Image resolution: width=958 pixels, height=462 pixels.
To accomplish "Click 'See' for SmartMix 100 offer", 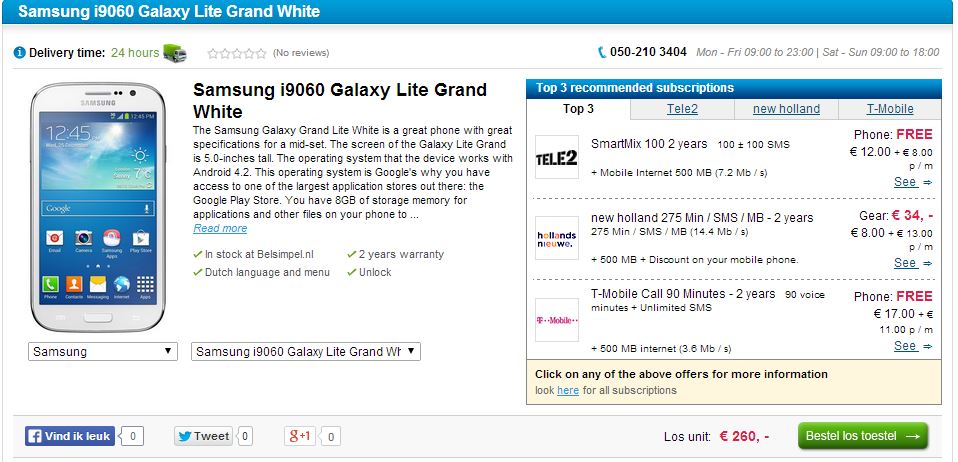I will (905, 182).
